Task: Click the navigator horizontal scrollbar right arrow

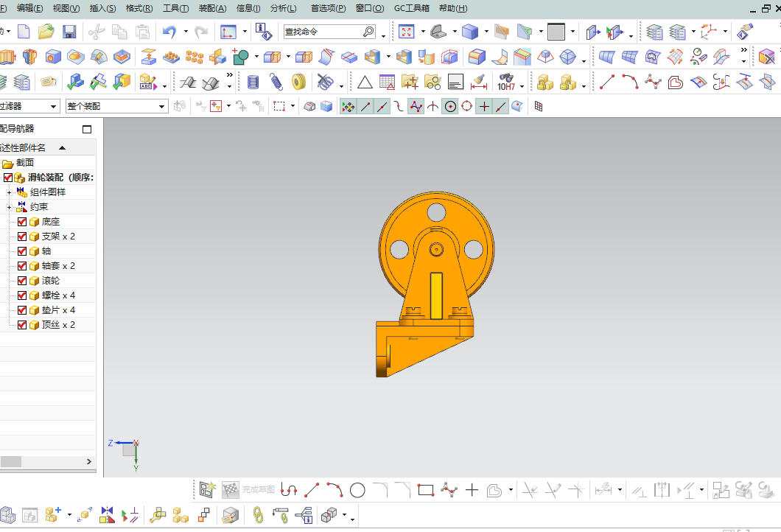Action: tap(89, 462)
